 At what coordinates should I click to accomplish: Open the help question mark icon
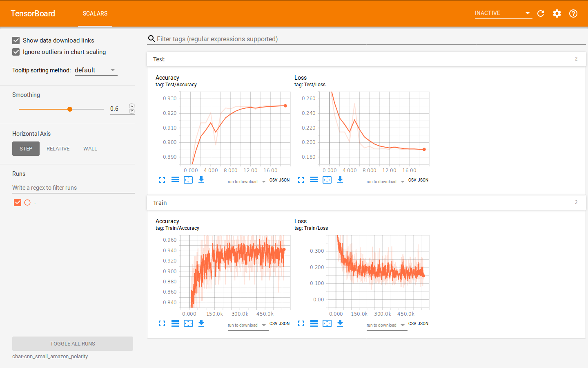(x=573, y=13)
